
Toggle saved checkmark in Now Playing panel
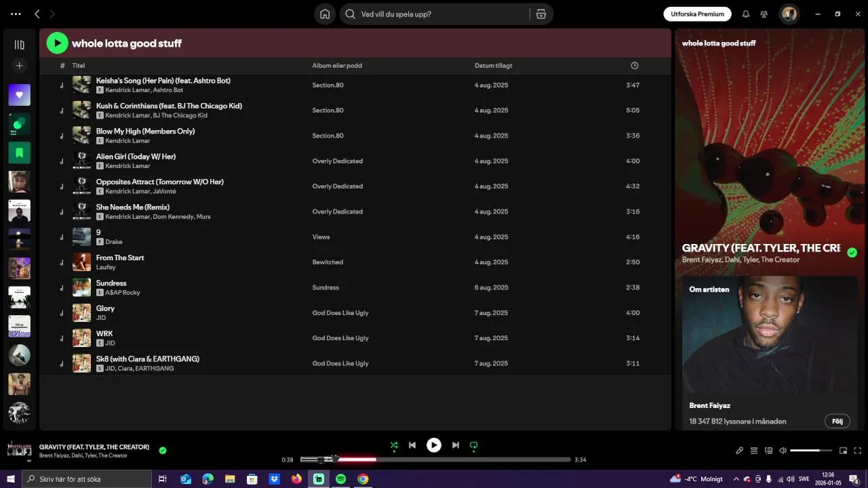[x=852, y=253]
